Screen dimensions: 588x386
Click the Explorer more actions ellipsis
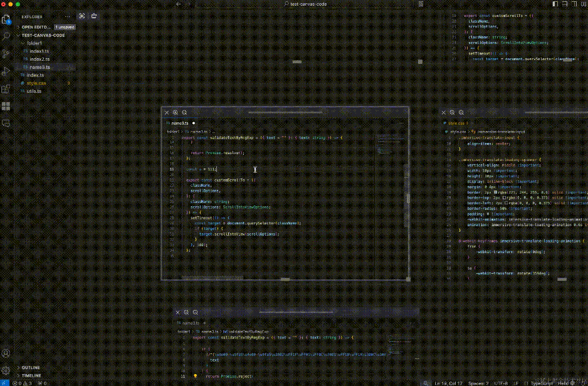68,16
